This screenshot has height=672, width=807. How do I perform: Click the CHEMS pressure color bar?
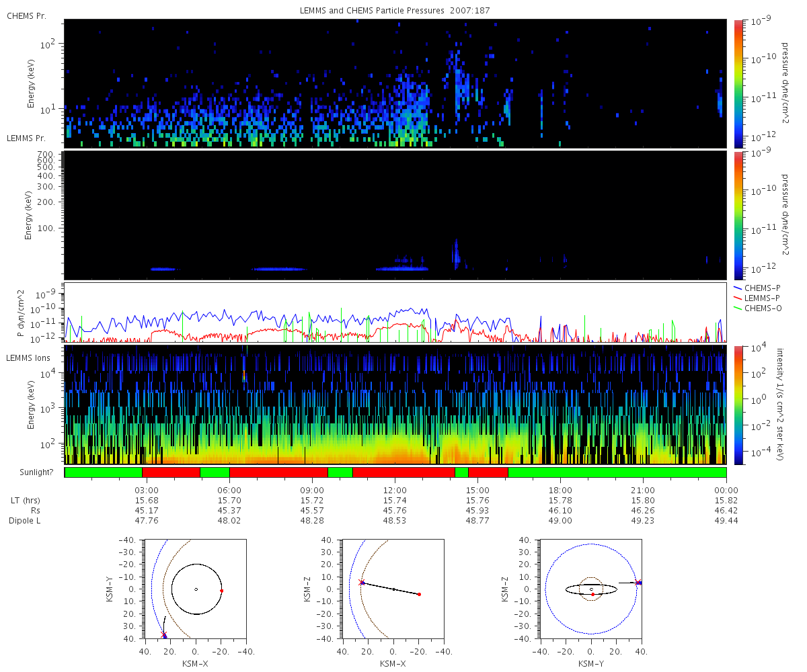(x=738, y=83)
